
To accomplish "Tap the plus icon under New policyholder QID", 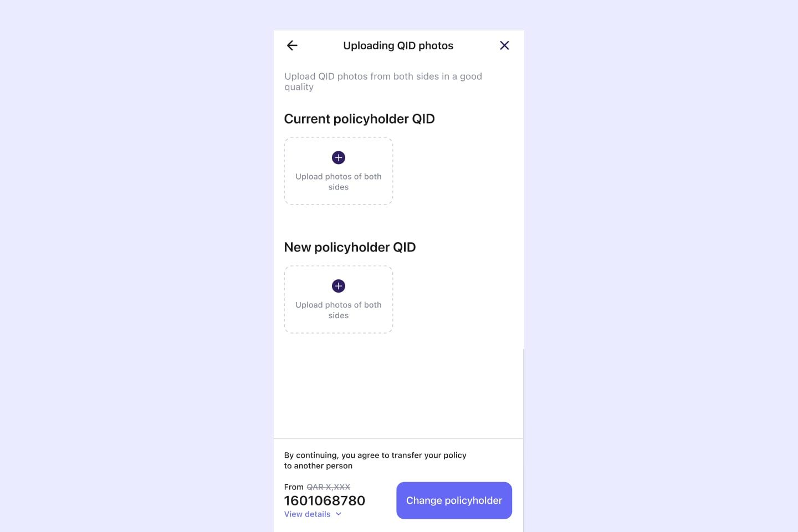I will tap(339, 286).
